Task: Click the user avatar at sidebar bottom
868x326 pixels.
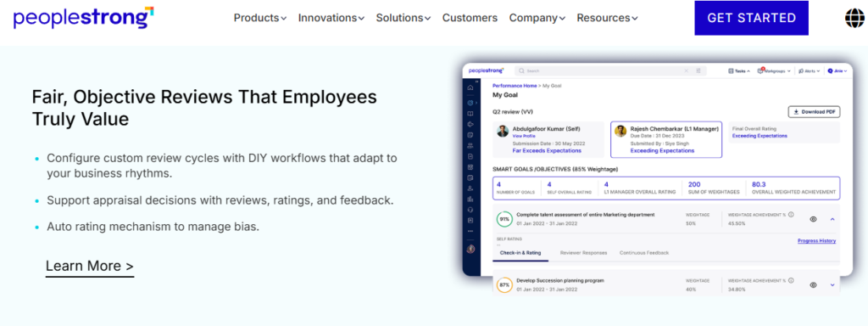Action: click(x=470, y=249)
